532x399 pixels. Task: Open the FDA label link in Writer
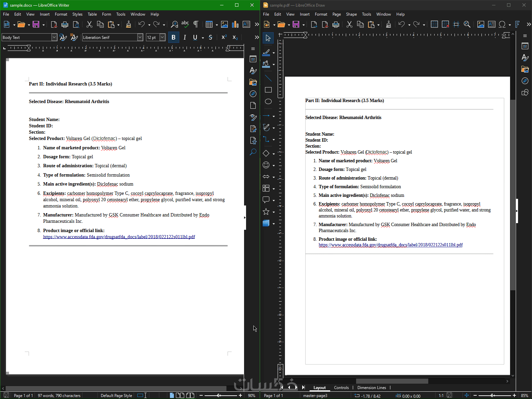click(119, 237)
